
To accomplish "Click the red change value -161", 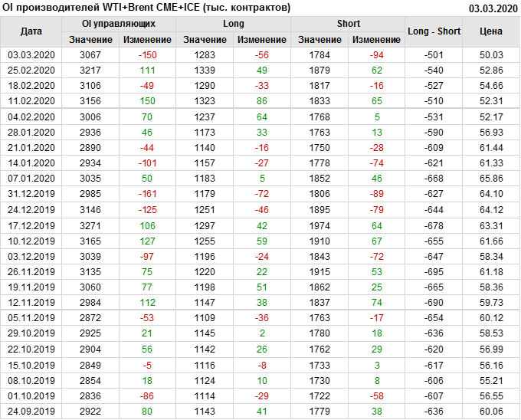I will [x=147, y=194].
